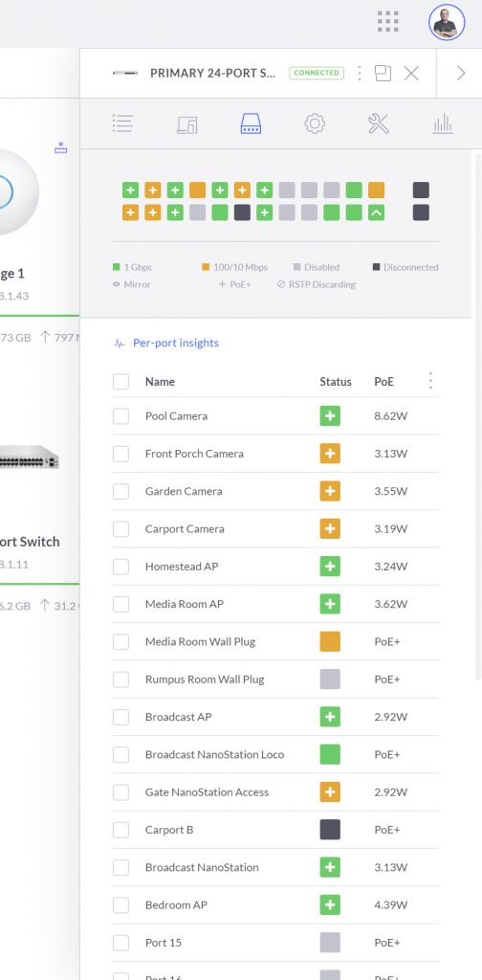Image resolution: width=482 pixels, height=980 pixels.
Task: Collapse the side panel with right chevron
Action: 461,73
